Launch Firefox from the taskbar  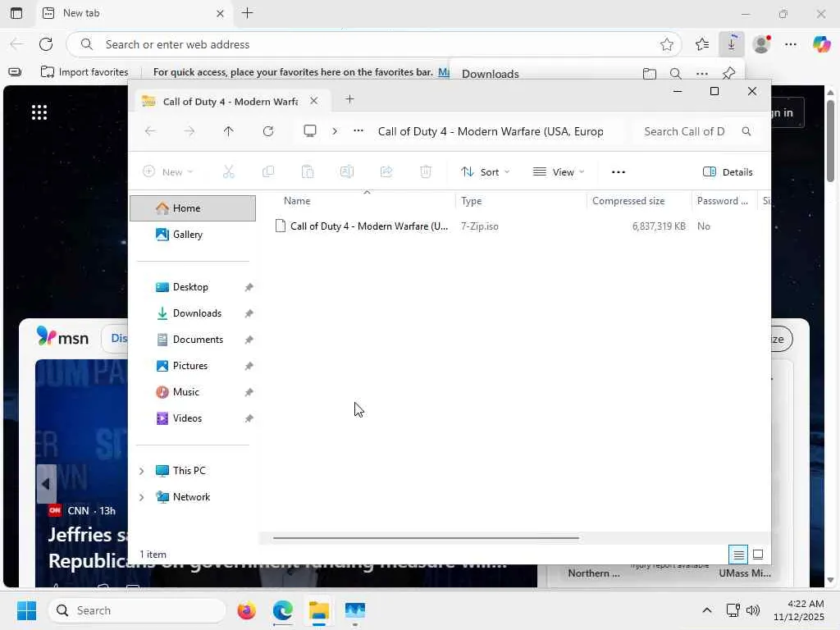(x=246, y=610)
